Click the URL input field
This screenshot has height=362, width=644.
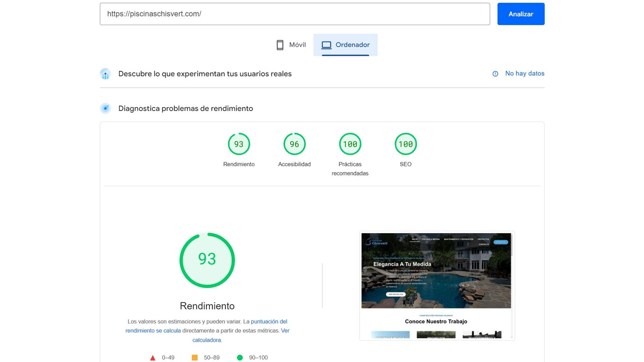294,14
